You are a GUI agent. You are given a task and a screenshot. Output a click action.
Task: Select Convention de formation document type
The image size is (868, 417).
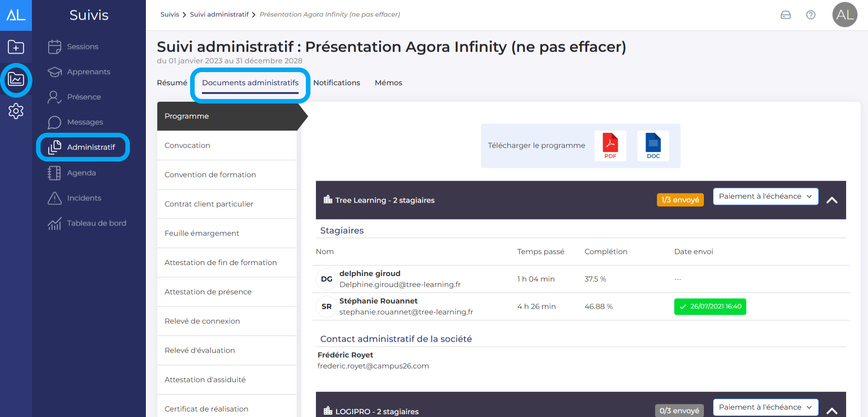[x=210, y=175]
